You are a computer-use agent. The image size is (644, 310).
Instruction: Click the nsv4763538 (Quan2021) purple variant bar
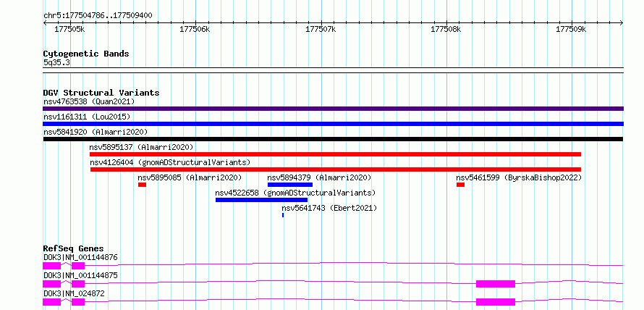click(333, 109)
